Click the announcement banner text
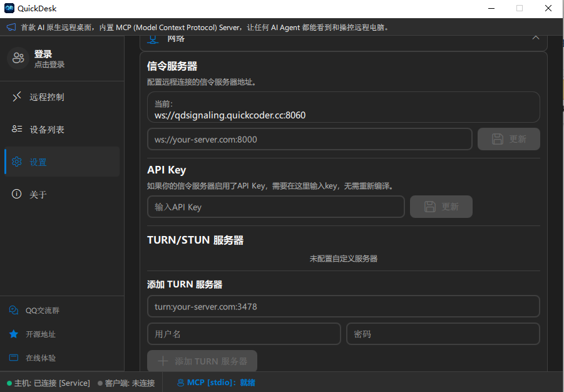 click(x=205, y=28)
